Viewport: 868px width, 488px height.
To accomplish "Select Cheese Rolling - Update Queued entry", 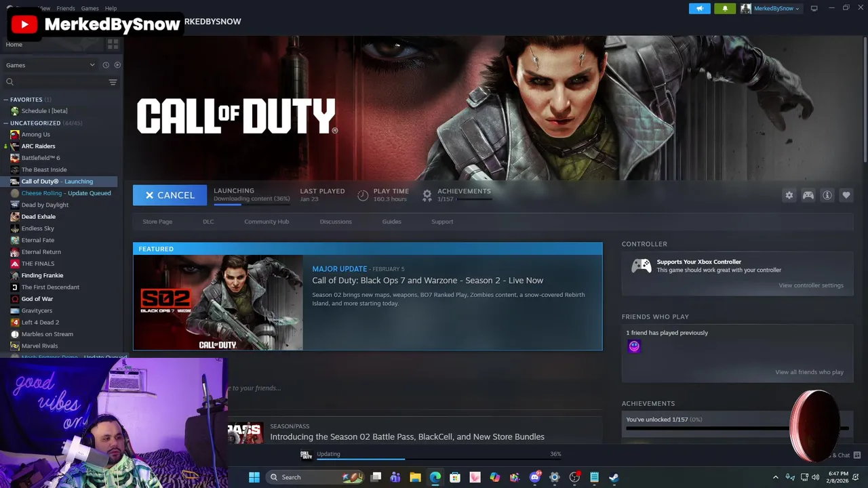I will [66, 193].
